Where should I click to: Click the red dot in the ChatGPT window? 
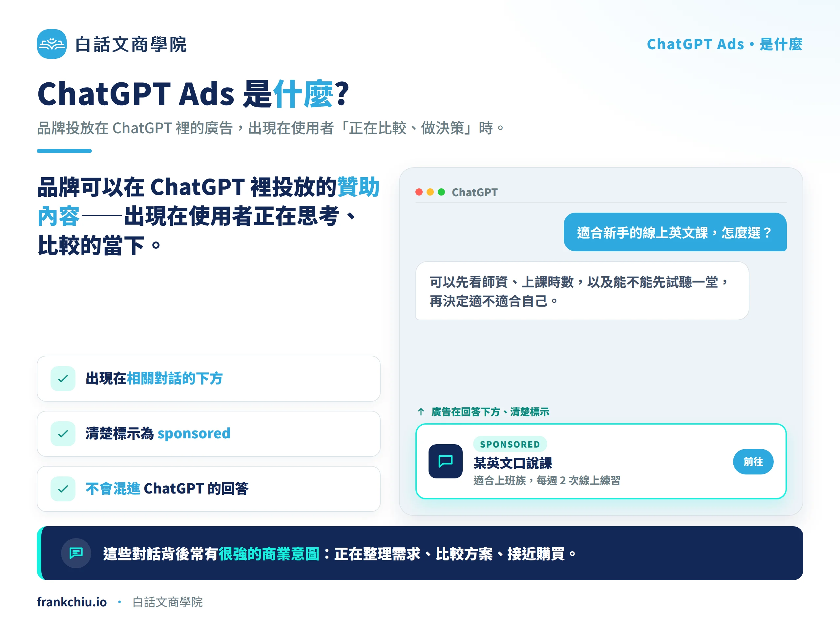pos(419,192)
